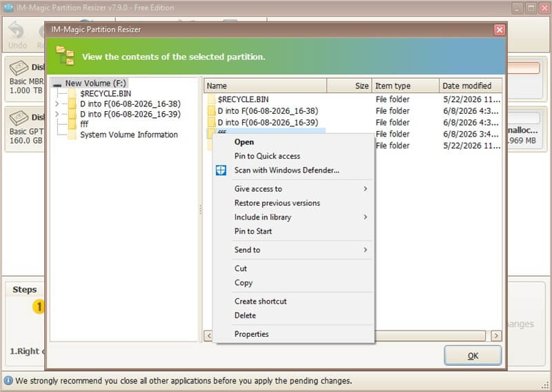The height and width of the screenshot is (392, 552).
Task: Select $RECYCLE.BIN text in tree
Action: [x=106, y=94]
